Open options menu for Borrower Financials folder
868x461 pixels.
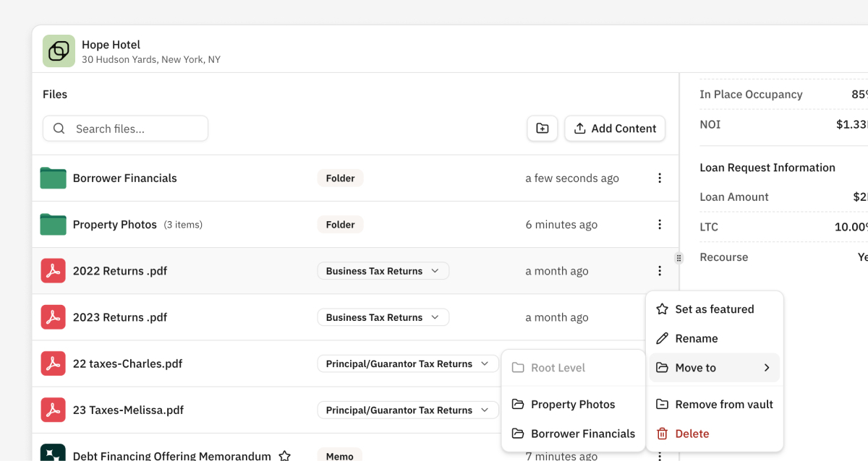[659, 178]
